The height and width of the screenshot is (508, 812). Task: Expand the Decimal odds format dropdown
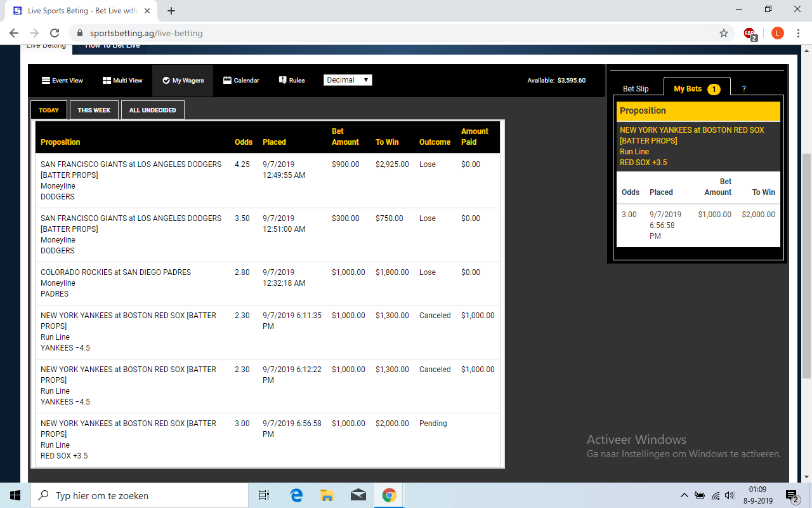coord(348,80)
